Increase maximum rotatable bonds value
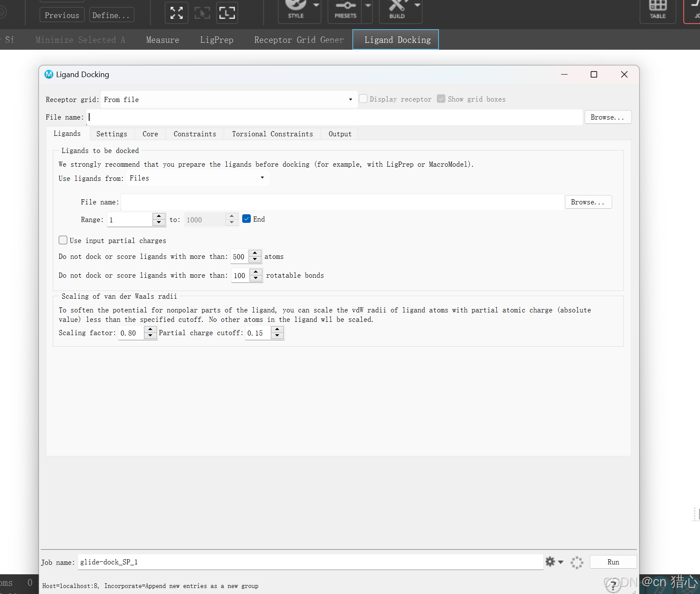 (256, 272)
